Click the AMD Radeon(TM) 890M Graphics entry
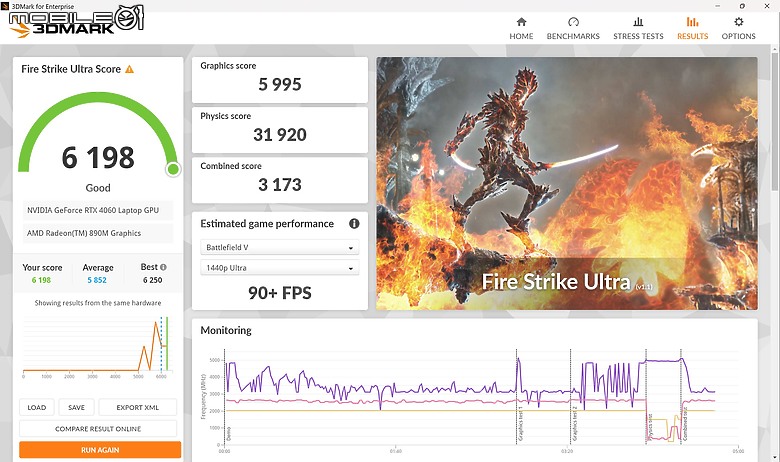Viewport: 780px width, 462px height. click(98, 233)
